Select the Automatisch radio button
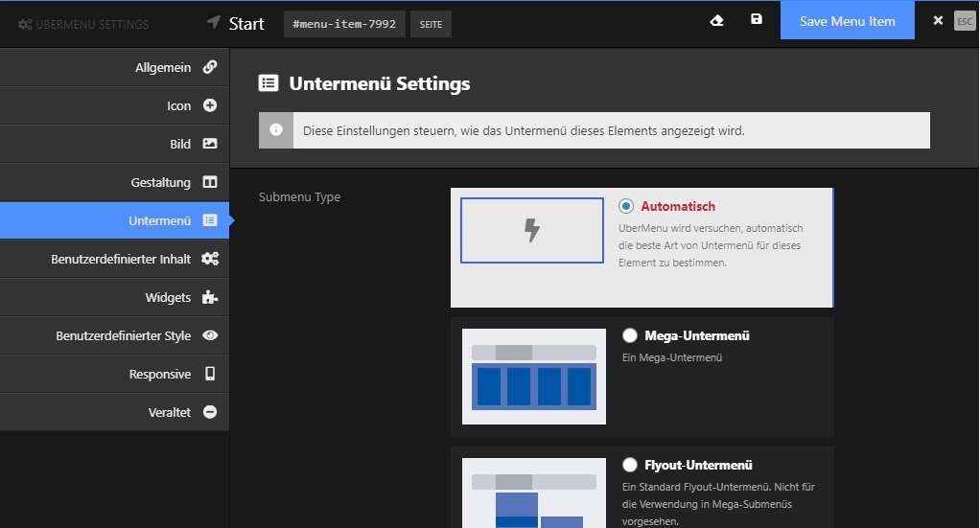Viewport: 980px width, 528px height. (x=625, y=206)
